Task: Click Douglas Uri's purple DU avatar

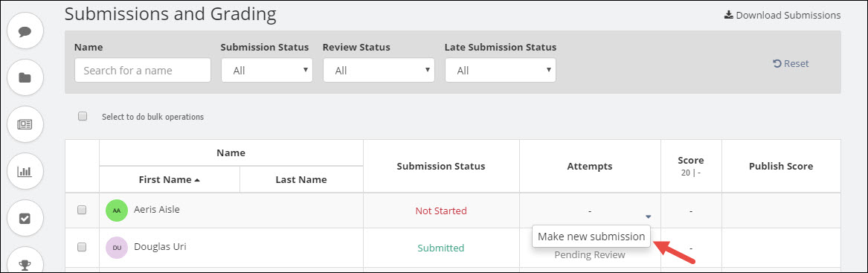Action: (x=116, y=248)
